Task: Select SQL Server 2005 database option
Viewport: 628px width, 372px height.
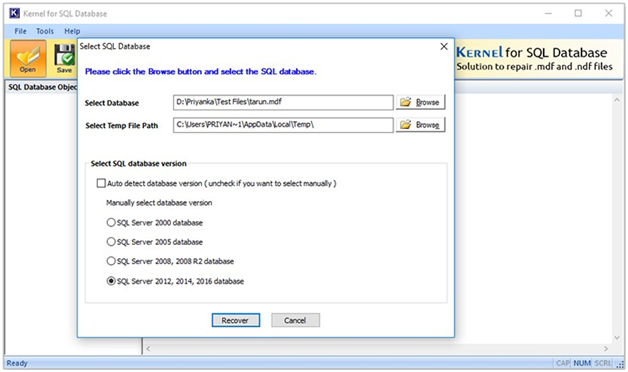Action: tap(111, 241)
